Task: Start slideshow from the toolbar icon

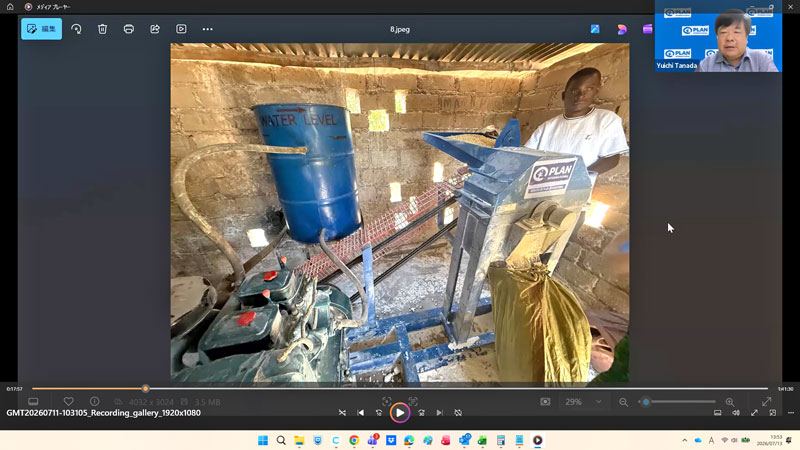Action: [181, 29]
